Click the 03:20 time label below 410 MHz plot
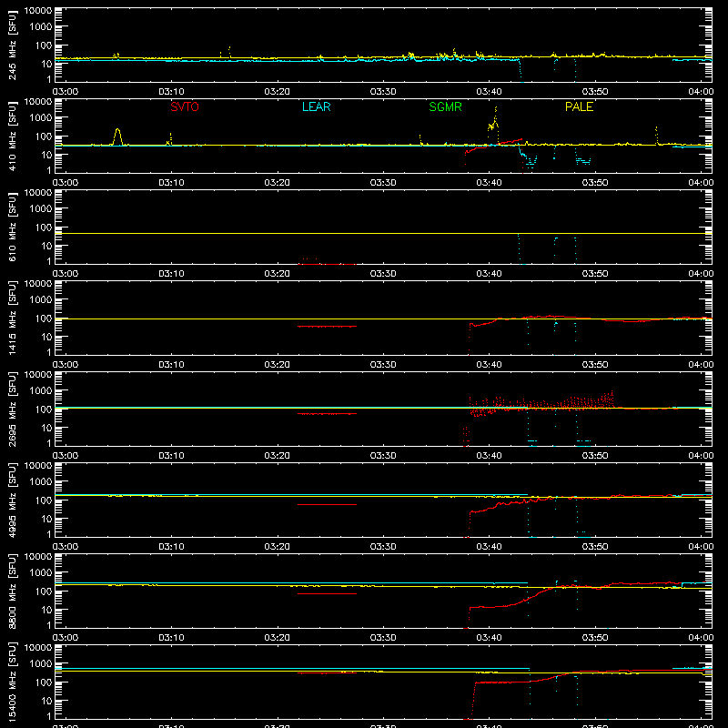The width and height of the screenshot is (728, 728). [x=278, y=183]
